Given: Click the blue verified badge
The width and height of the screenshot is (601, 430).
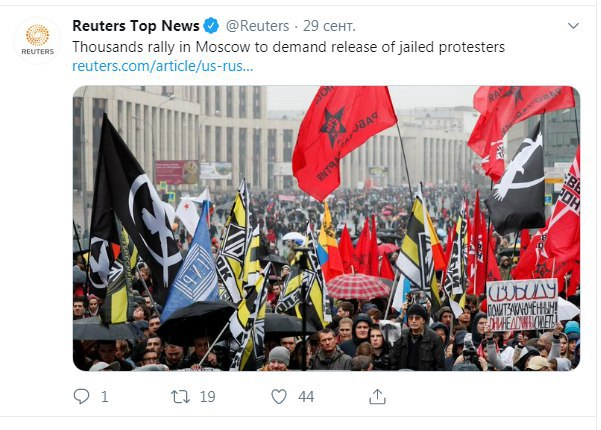Looking at the screenshot, I should (x=211, y=26).
